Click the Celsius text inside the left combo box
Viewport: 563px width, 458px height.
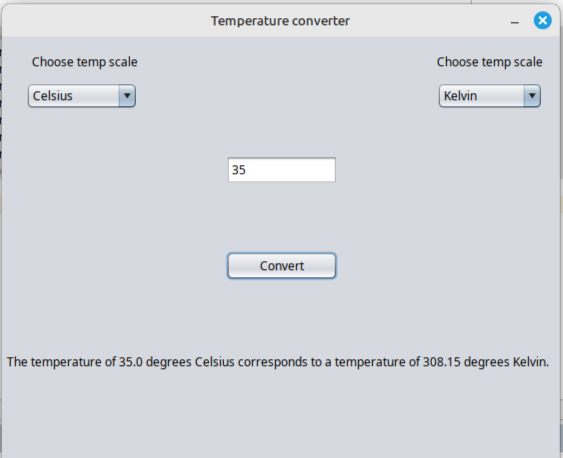(53, 96)
